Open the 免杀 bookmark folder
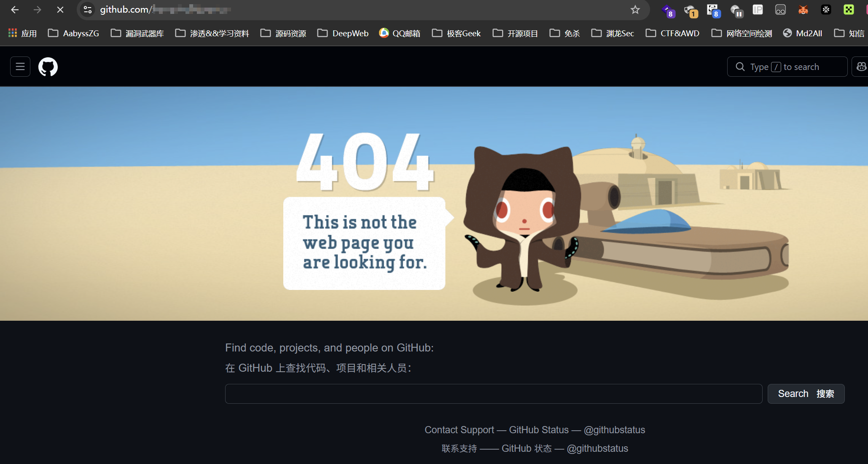This screenshot has width=868, height=464. point(565,33)
